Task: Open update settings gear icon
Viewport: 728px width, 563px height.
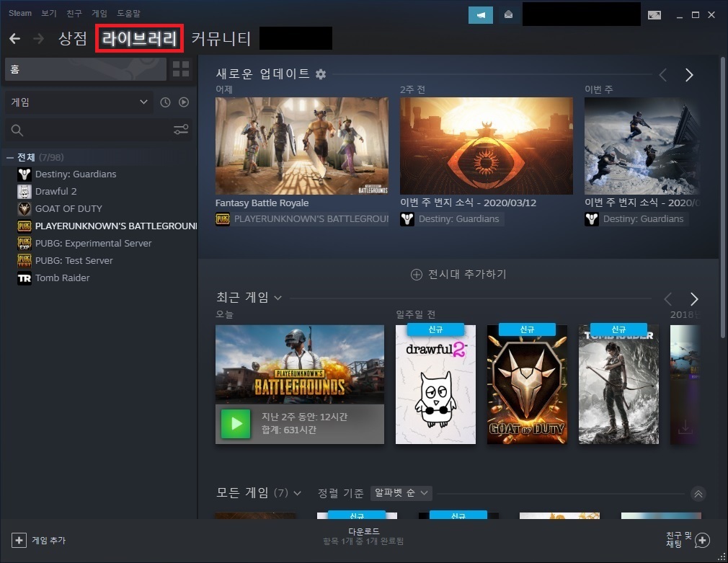Action: 321,74
